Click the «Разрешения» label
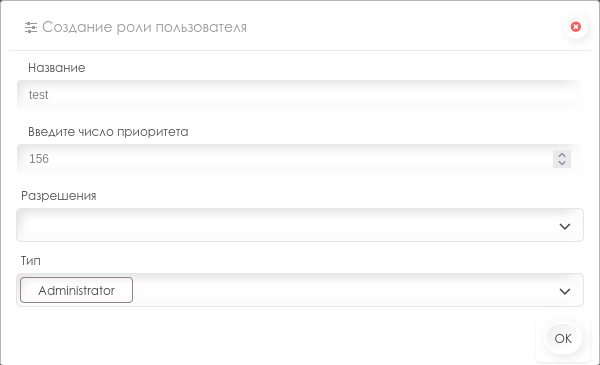The image size is (600, 365). (x=59, y=196)
